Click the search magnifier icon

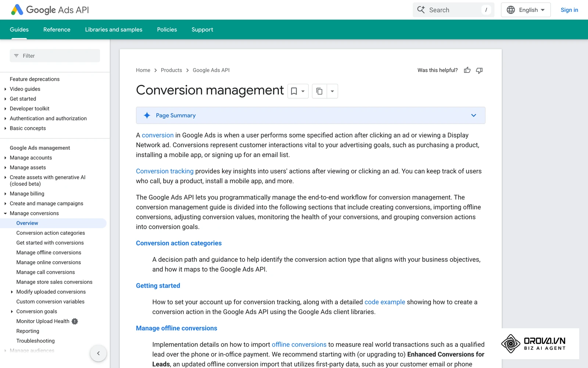point(421,10)
